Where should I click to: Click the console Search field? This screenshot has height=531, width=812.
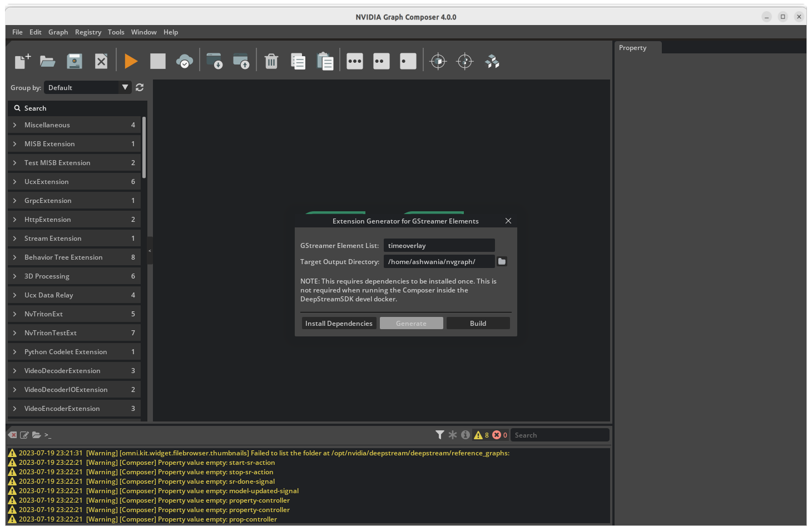point(560,435)
